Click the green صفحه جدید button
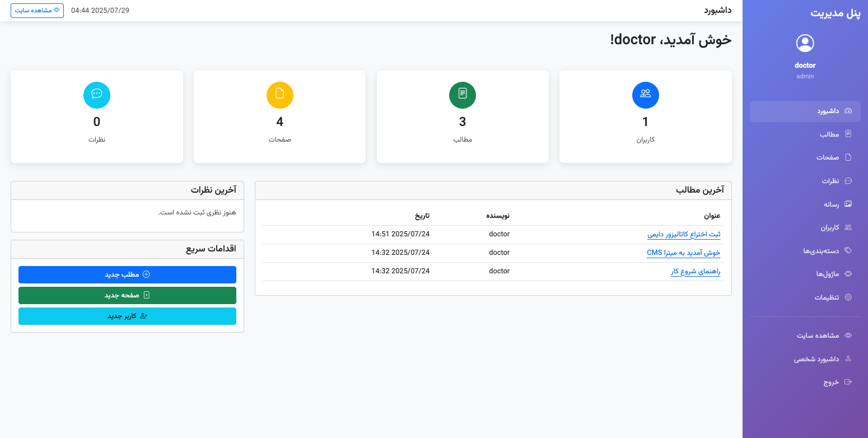The image size is (868, 438). click(127, 295)
